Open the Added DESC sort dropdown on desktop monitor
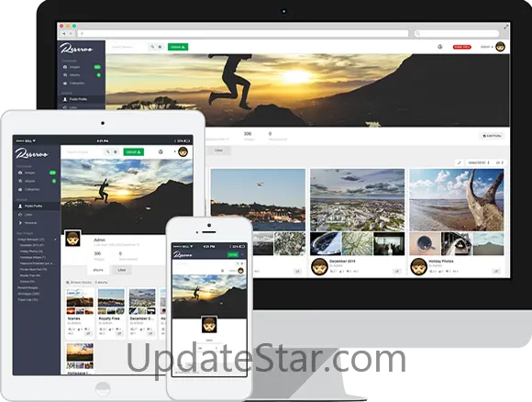Image resolution: width=532 pixels, height=402 pixels. [x=479, y=163]
